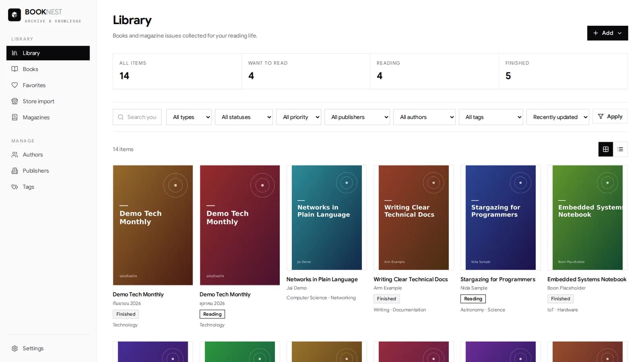Open the All publishers filter

coord(357,117)
